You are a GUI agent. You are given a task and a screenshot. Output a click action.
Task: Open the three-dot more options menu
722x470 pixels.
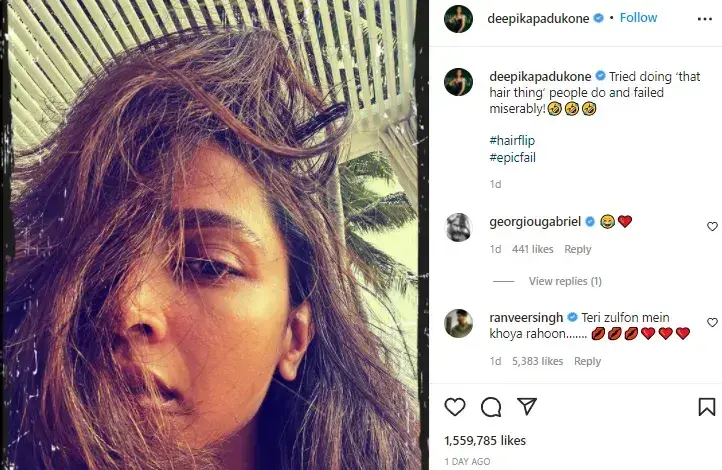[705, 19]
